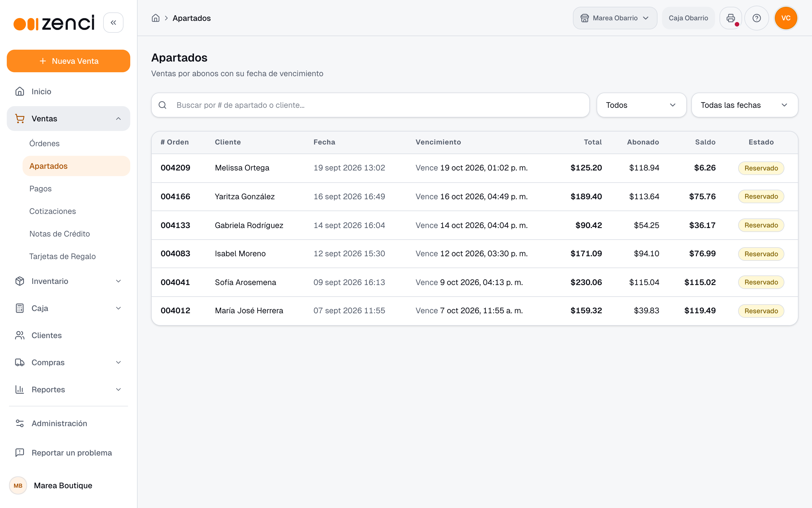Open the Todos status filter dropdown

click(641, 105)
